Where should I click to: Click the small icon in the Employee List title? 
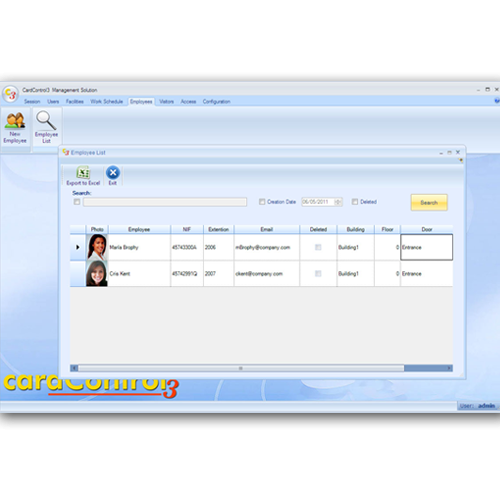66,152
